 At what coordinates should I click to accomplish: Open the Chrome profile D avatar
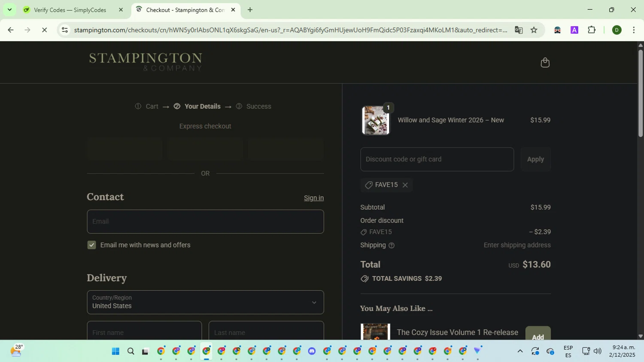[x=617, y=30]
